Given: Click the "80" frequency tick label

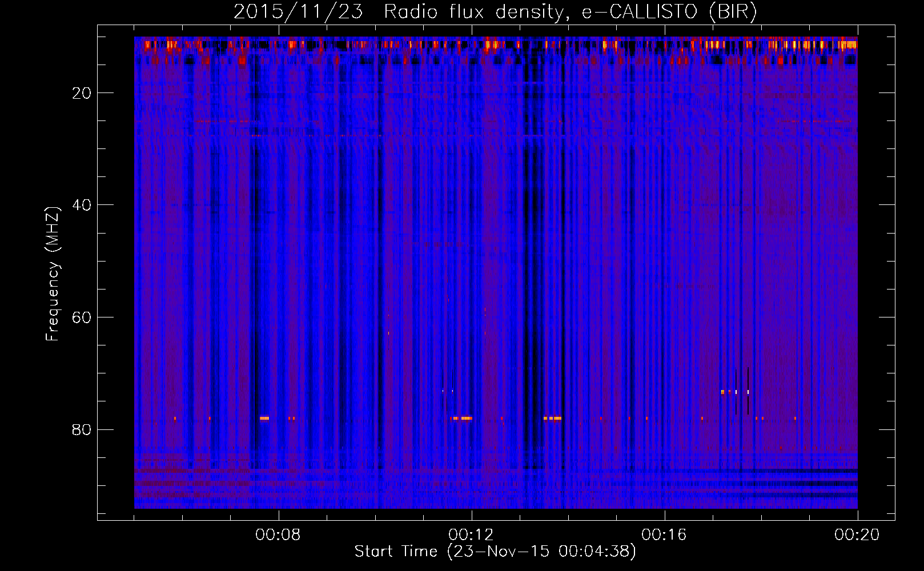Looking at the screenshot, I should [82, 429].
